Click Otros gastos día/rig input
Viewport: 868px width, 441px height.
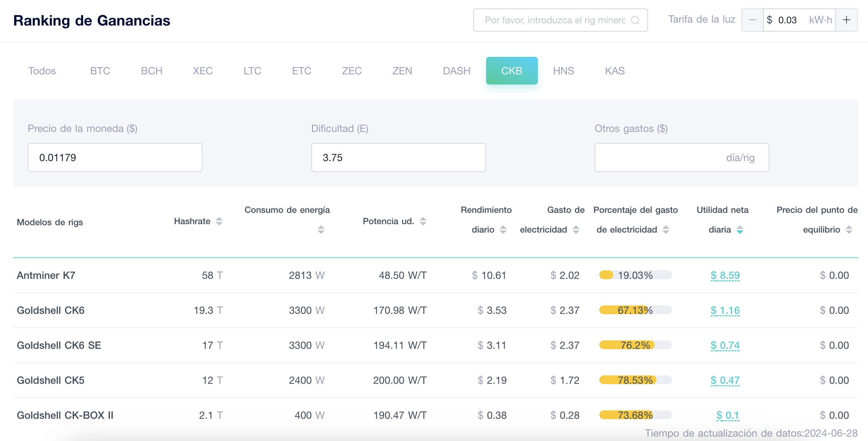(x=682, y=157)
